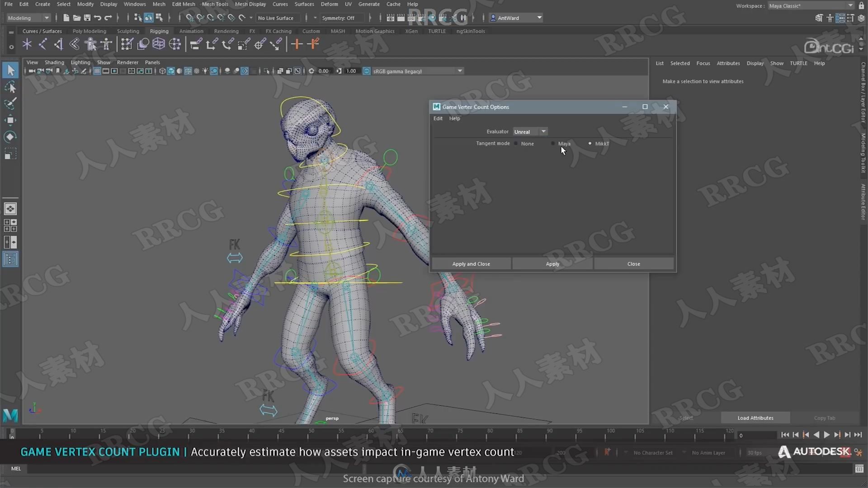Open the Mesh Tools menu
Screen dimensions: 868x488
[x=215, y=4]
